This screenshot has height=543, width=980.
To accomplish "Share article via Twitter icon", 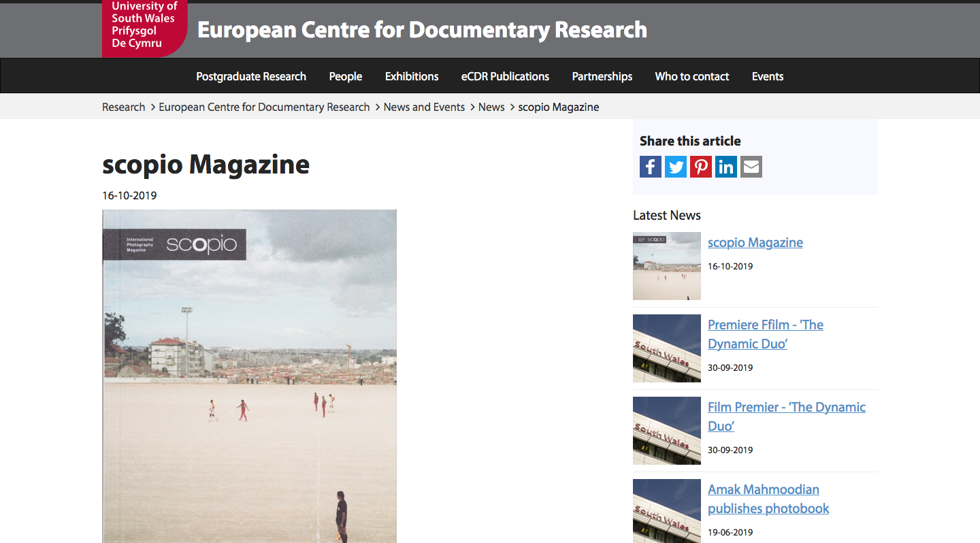I will tap(676, 167).
